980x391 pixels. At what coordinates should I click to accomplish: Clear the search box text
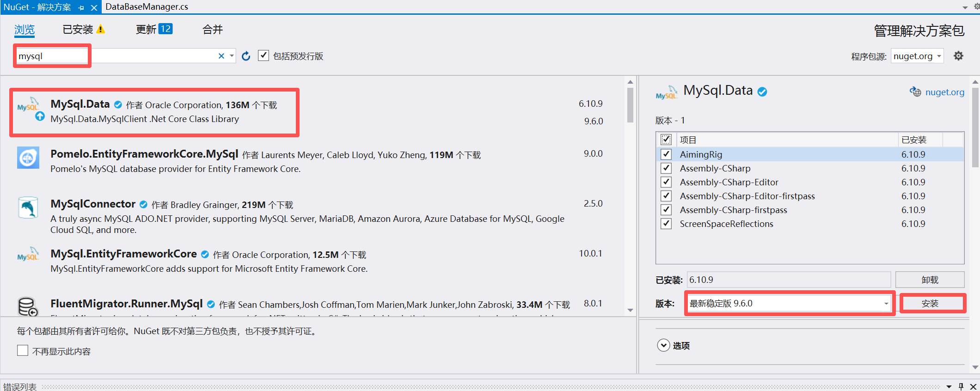pyautogui.click(x=221, y=56)
